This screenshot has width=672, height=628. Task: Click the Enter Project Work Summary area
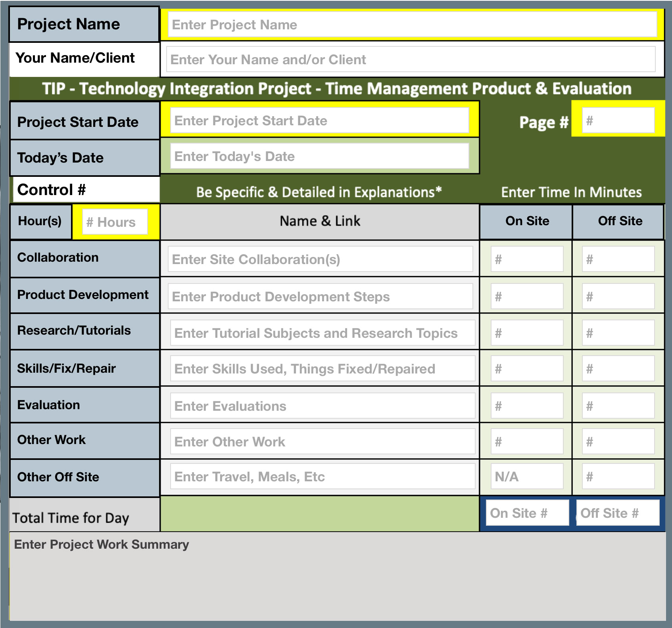[338, 576]
